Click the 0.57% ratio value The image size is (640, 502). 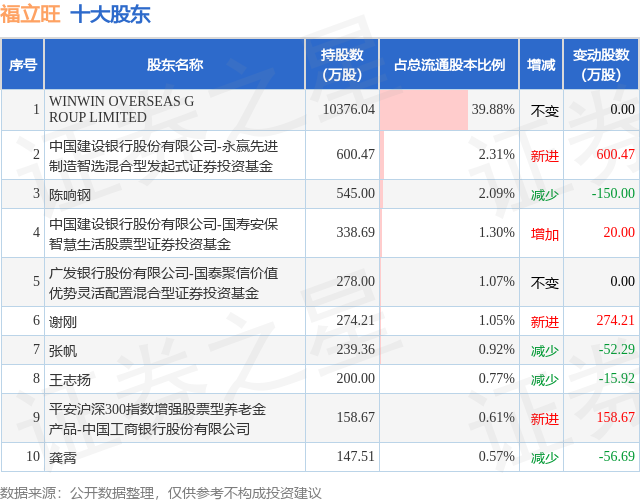pos(496,456)
